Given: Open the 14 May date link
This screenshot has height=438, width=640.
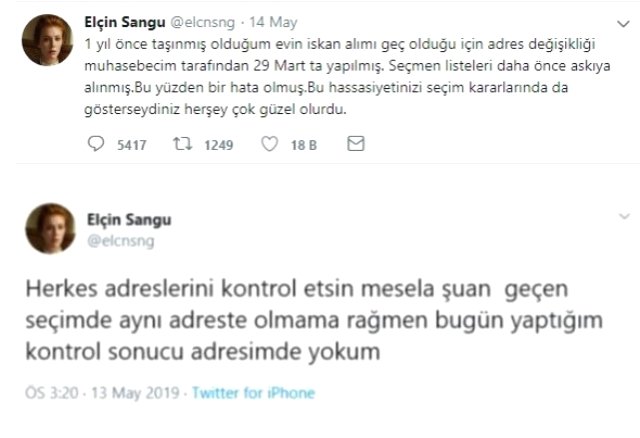Looking at the screenshot, I should pos(272,19).
